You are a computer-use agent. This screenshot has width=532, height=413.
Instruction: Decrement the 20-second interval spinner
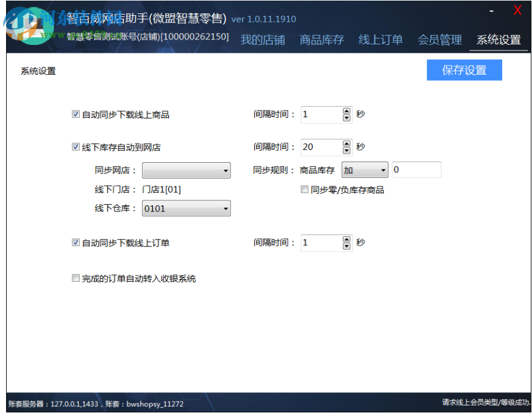[x=346, y=151]
